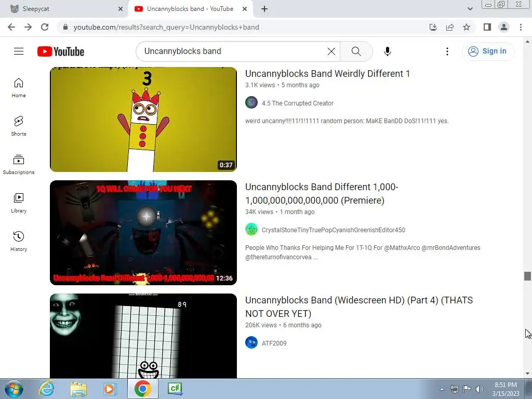Click page vertical scrollbar thumb
The width and height of the screenshot is (532, 399).
coord(527,276)
